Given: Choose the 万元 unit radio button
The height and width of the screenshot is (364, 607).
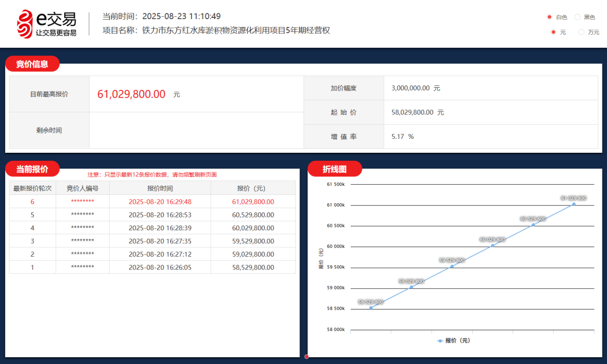Looking at the screenshot, I should coord(581,32).
